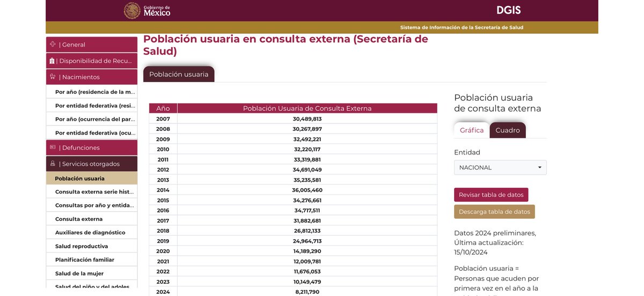Click the Disponibilidad de Recursos building icon

[x=52, y=61]
